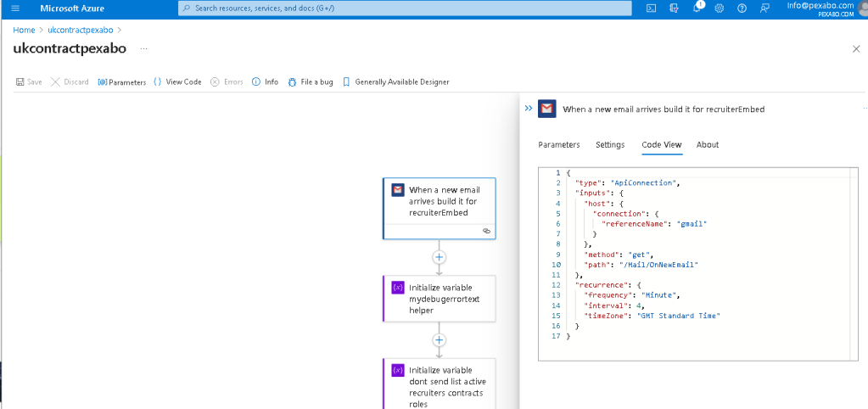Viewport: 868px width, 409px height.
Task: Select the 'Initialize variable mydebugerrortext helper' card
Action: point(439,299)
